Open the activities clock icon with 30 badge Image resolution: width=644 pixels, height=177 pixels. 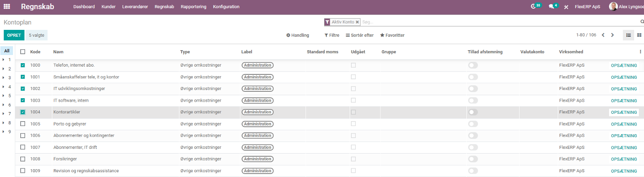click(534, 6)
